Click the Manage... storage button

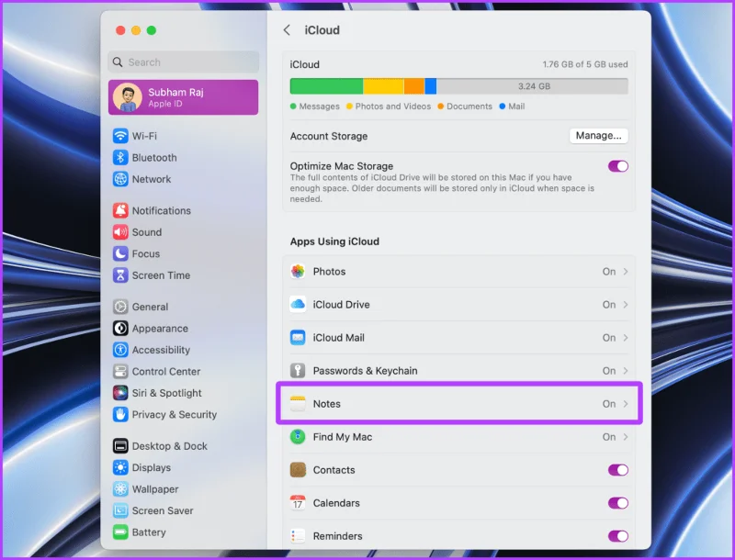(599, 136)
